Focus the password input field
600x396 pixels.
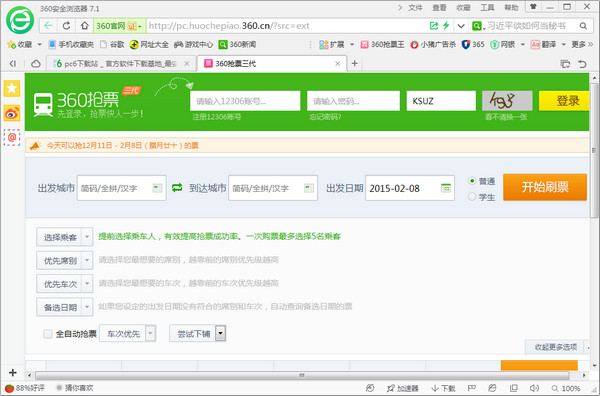(353, 101)
